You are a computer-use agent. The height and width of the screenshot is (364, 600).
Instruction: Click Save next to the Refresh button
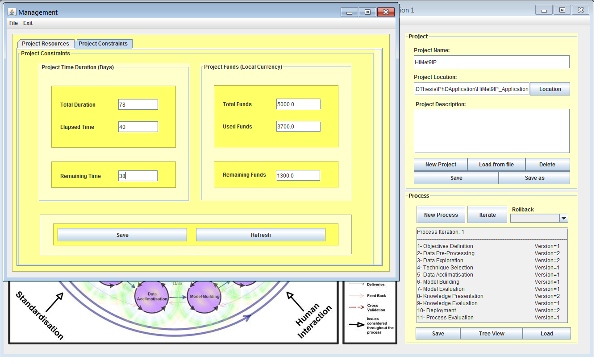tap(122, 235)
